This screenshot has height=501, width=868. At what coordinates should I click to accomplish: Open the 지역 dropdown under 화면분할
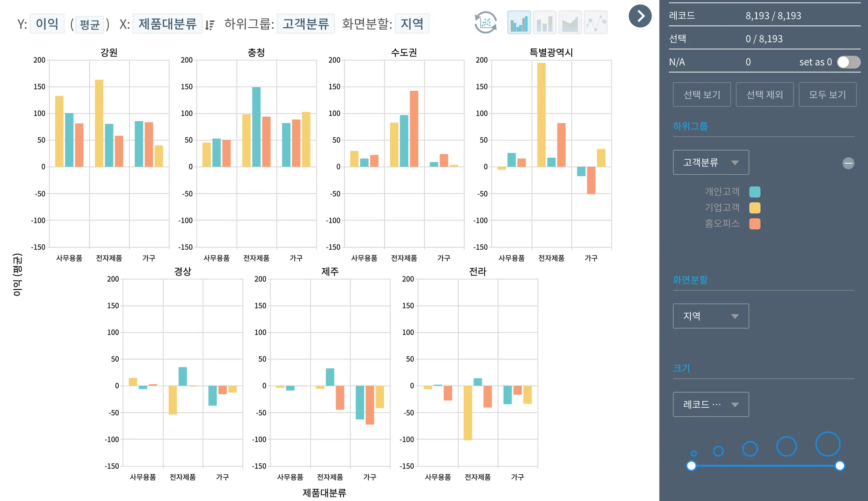pos(711,316)
